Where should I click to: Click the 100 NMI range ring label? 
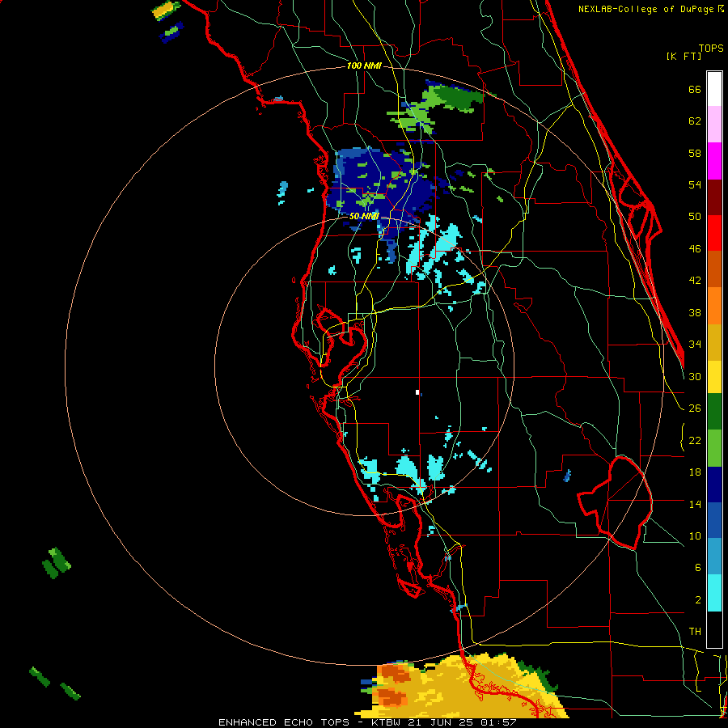point(364,66)
